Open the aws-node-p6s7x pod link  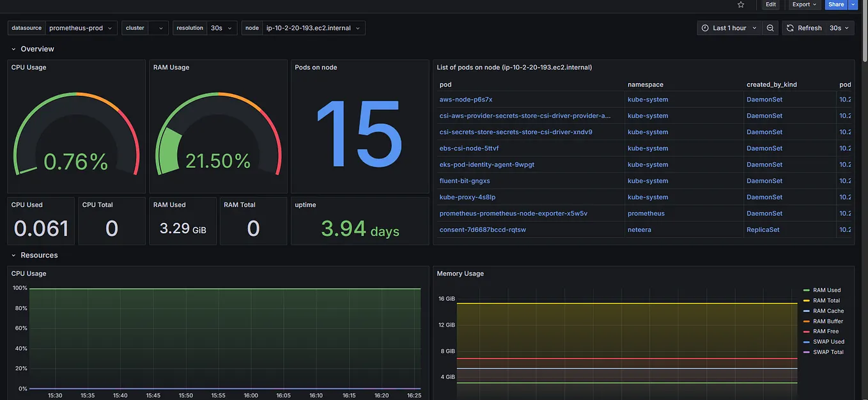tap(466, 100)
